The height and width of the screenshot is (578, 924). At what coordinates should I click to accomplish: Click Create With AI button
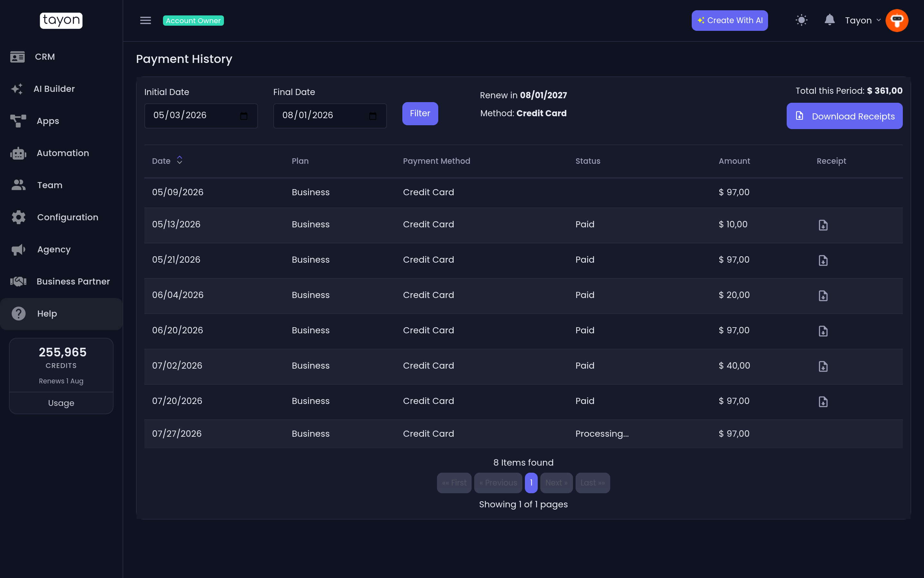[730, 21]
